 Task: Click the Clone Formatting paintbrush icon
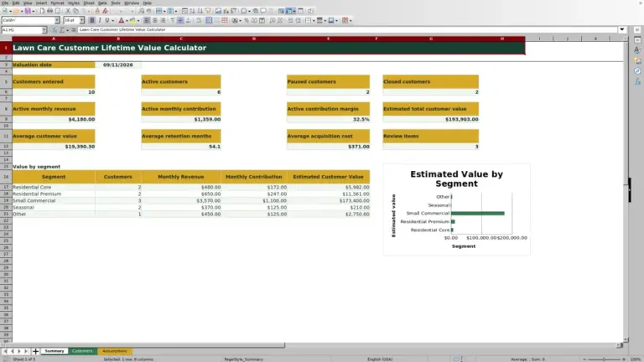(97, 11)
